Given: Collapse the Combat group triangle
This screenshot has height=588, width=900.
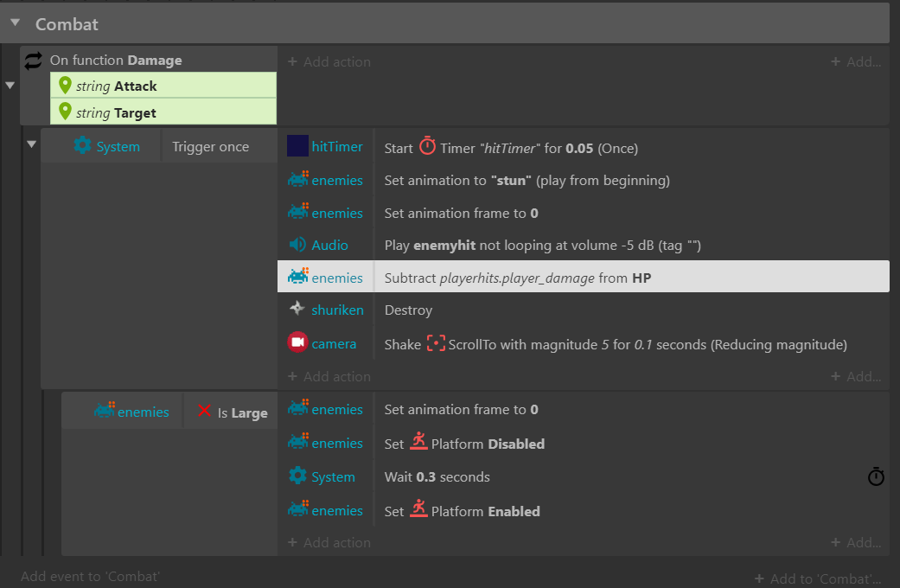Looking at the screenshot, I should click(x=16, y=23).
